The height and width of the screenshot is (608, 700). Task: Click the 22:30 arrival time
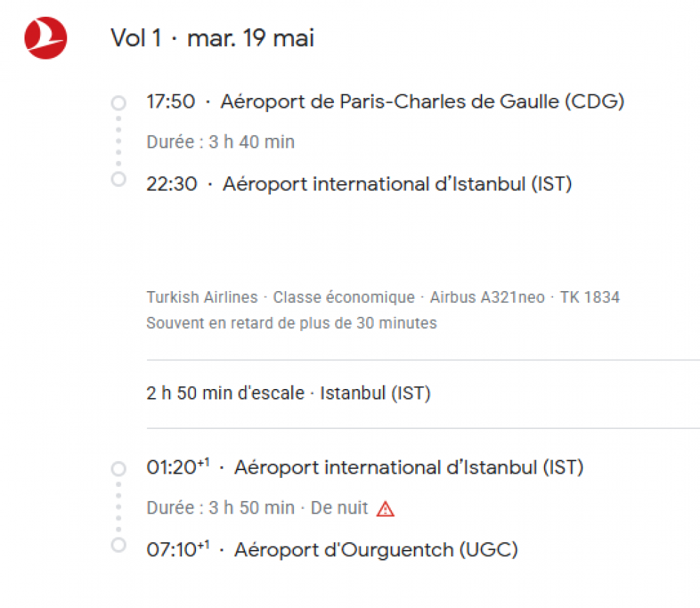[x=171, y=185]
